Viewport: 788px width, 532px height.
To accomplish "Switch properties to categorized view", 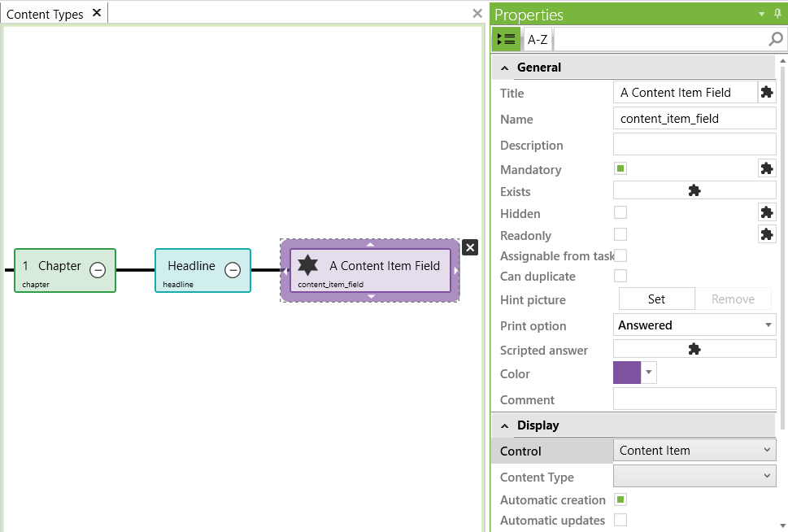I will tap(506, 39).
